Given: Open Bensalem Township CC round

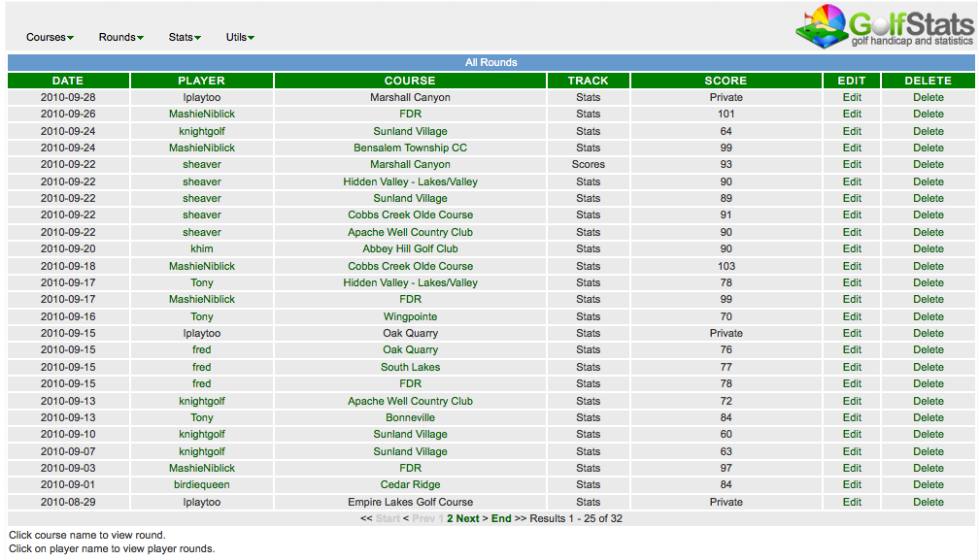Looking at the screenshot, I should pyautogui.click(x=410, y=148).
